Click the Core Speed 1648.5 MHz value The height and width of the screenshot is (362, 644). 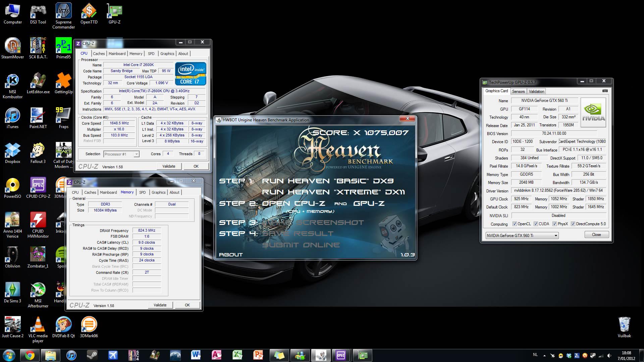point(119,123)
